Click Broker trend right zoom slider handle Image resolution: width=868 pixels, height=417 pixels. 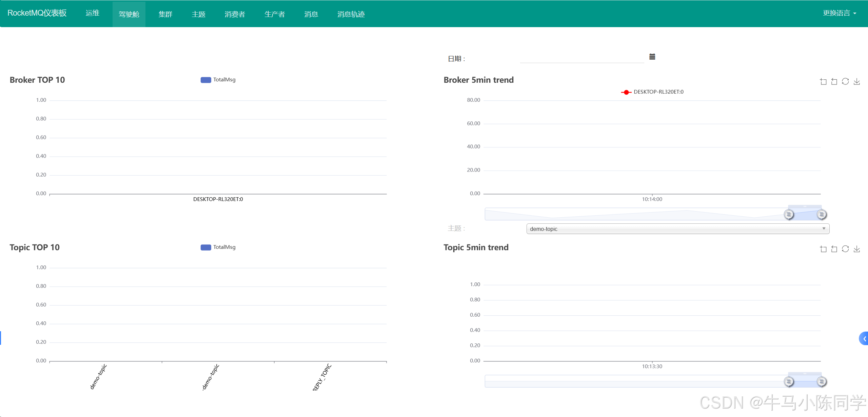821,214
